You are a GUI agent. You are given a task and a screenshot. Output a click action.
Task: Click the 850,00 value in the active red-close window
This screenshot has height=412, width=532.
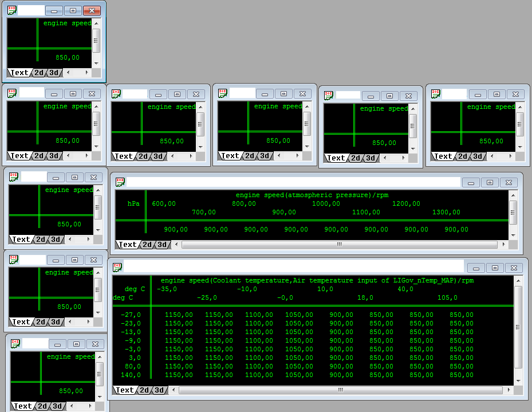click(68, 57)
